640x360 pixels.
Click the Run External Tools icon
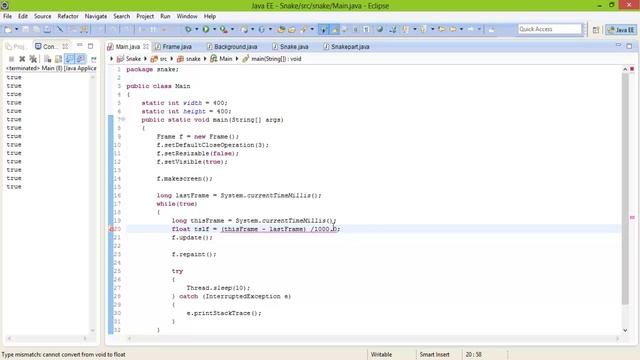click(x=224, y=29)
